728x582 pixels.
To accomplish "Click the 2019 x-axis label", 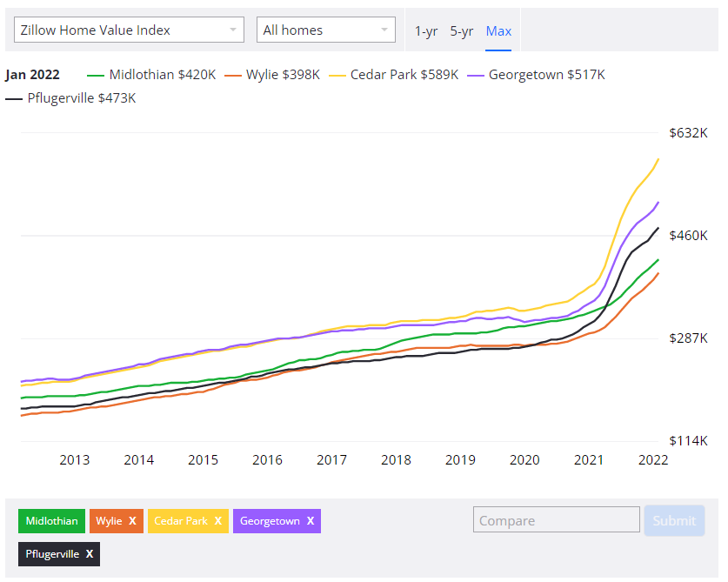I will pos(460,460).
